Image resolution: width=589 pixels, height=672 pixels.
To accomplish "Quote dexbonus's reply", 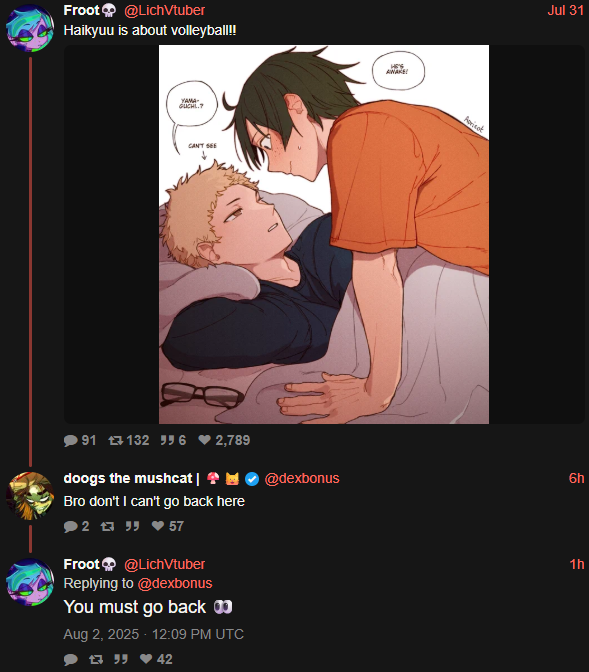I will (132, 526).
